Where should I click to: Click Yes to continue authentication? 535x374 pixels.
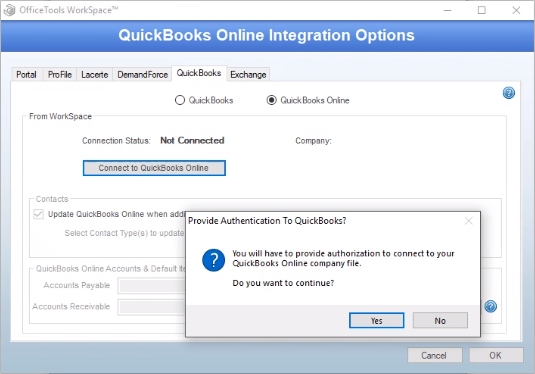click(x=376, y=320)
